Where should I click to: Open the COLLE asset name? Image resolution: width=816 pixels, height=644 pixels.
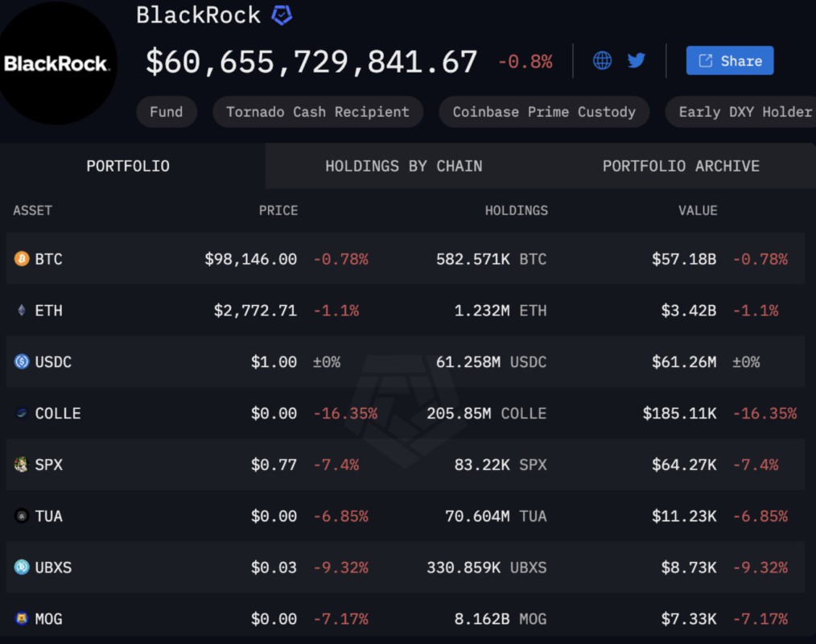58,413
